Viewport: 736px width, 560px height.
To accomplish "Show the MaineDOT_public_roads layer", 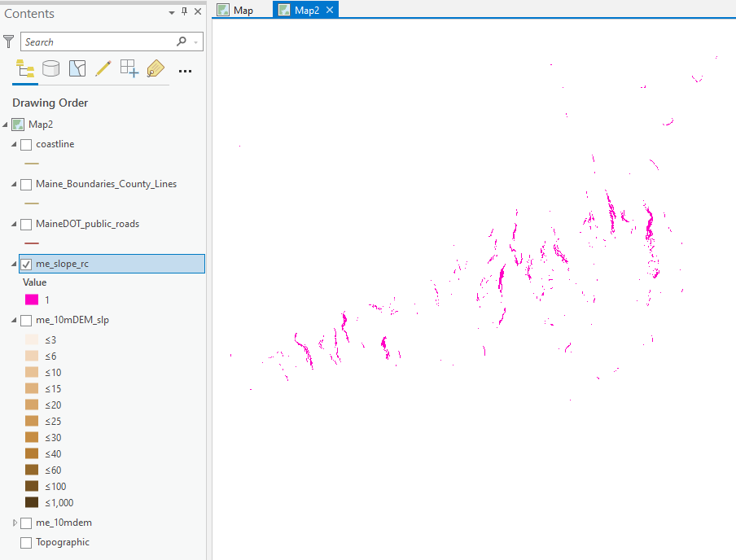I will 26,224.
